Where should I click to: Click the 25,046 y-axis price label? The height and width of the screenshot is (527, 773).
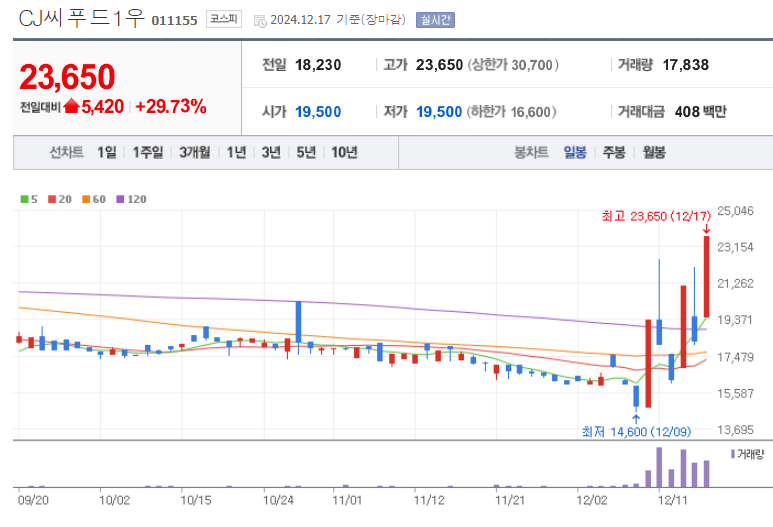tap(736, 211)
